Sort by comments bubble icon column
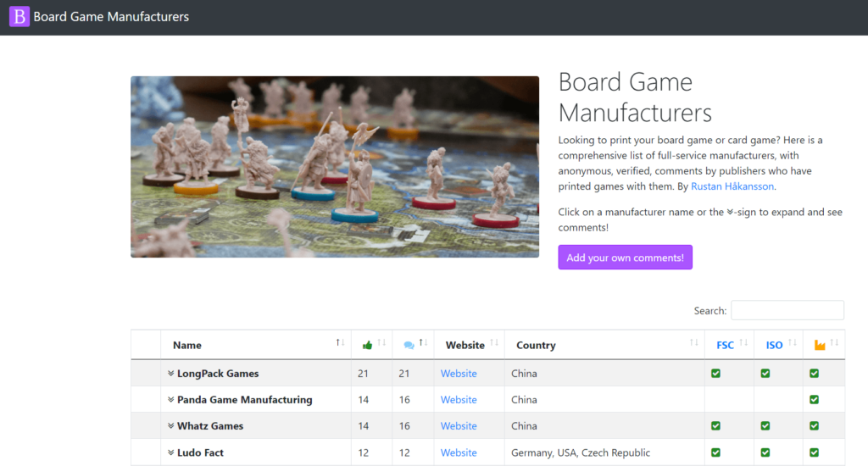868x466 pixels. 413,345
